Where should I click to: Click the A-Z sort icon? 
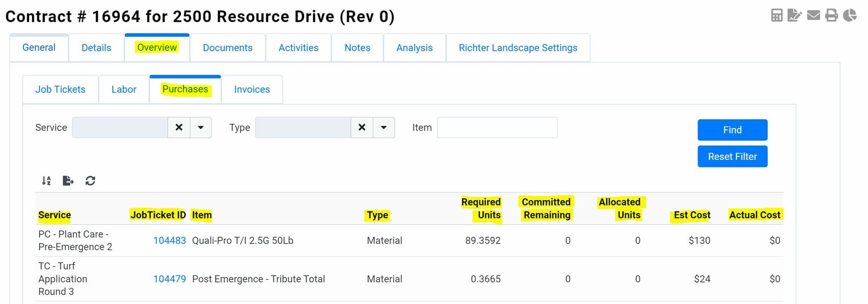coord(46,180)
